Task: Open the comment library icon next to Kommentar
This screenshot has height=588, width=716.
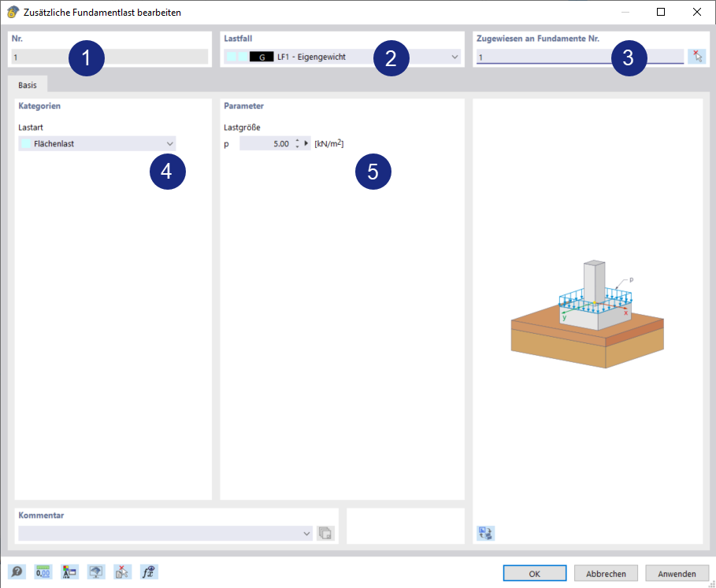Action: [325, 533]
